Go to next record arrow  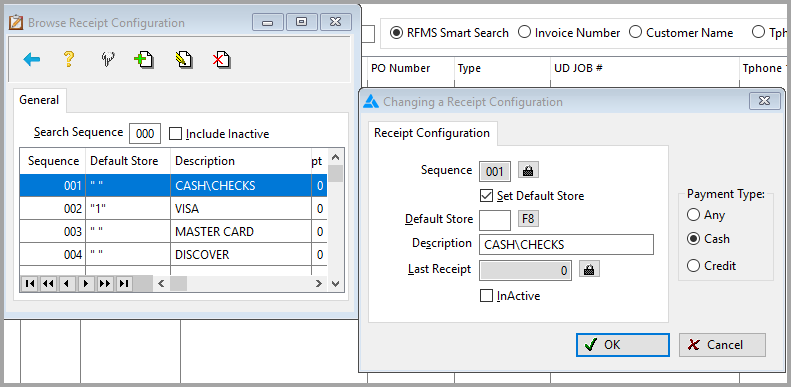pyautogui.click(x=86, y=284)
